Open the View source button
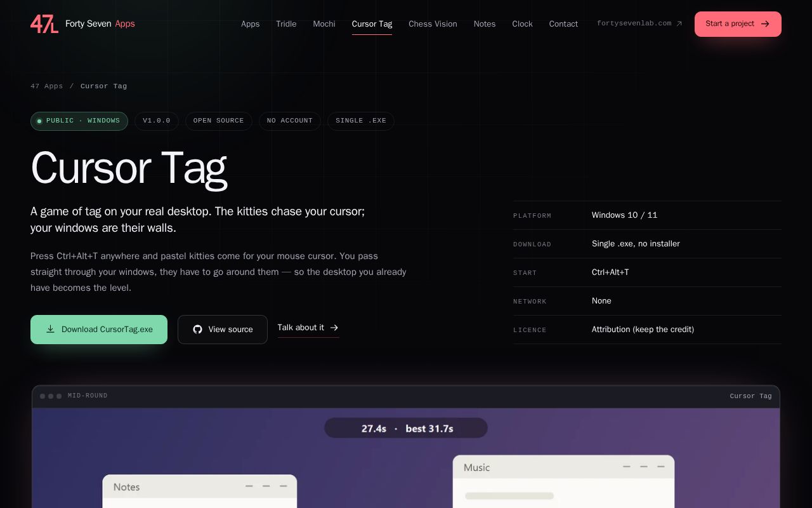Screen dimensions: 812x508 pos(223,330)
